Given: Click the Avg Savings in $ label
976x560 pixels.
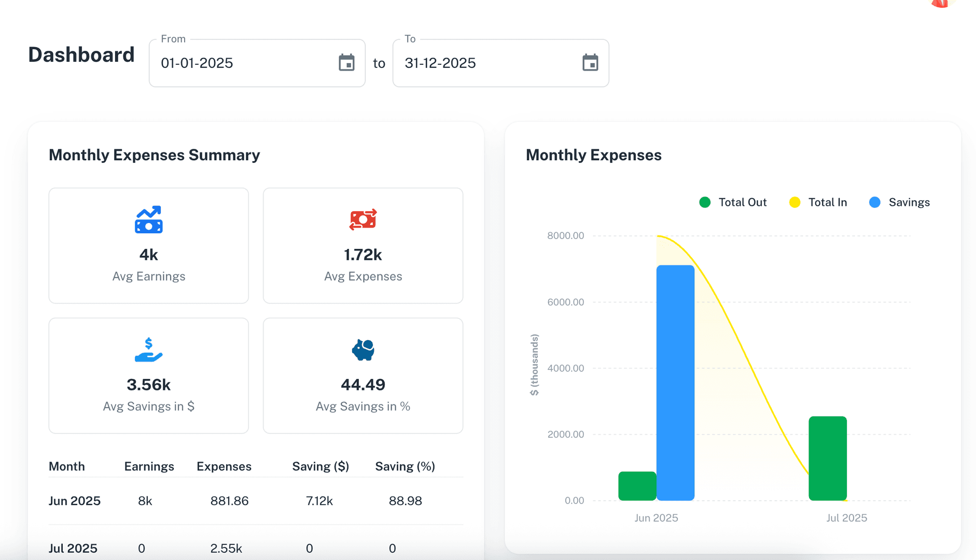Looking at the screenshot, I should [x=149, y=407].
